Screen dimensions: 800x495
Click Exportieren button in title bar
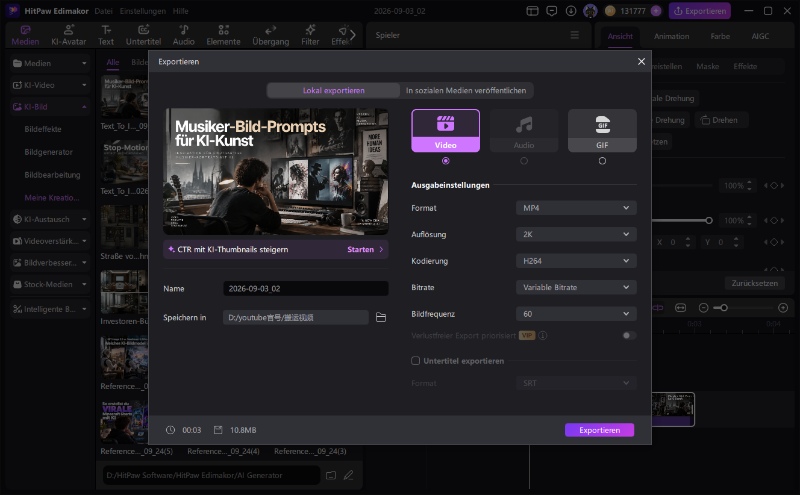coord(699,11)
